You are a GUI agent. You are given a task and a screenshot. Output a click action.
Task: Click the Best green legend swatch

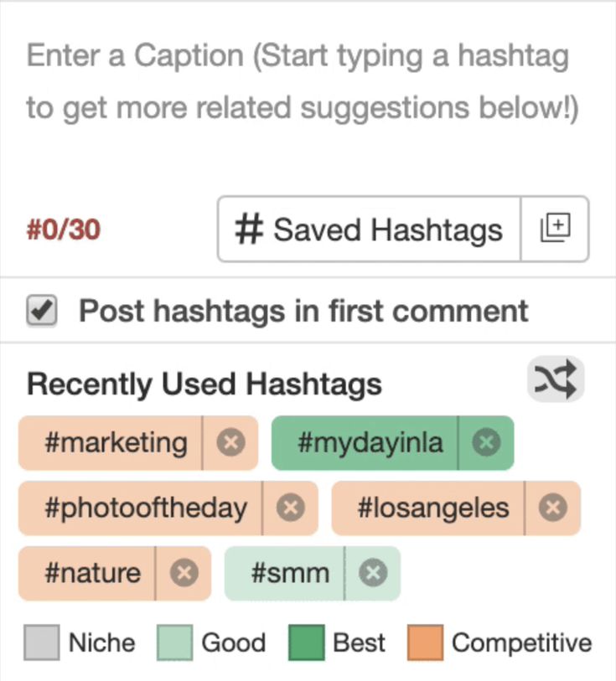tap(306, 642)
